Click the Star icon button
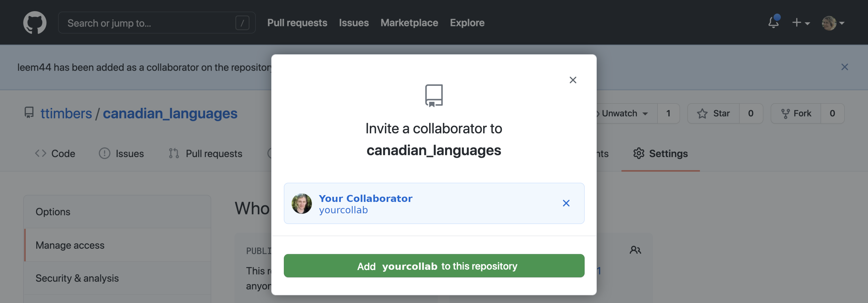 (x=713, y=113)
